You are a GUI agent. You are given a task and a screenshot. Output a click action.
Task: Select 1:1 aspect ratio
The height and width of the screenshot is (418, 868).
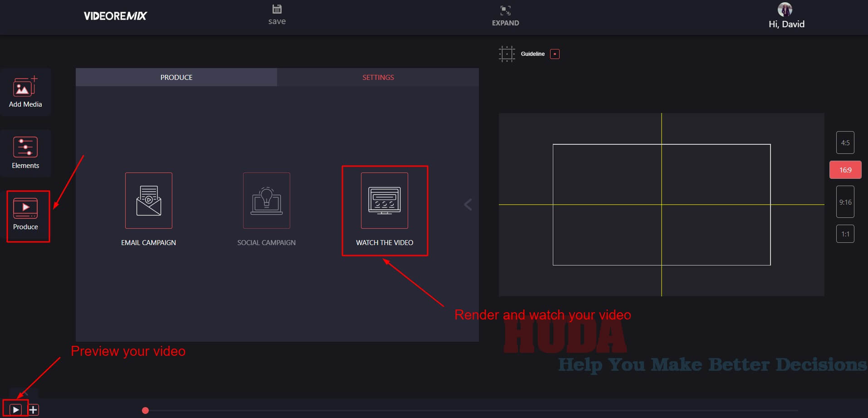click(x=845, y=234)
